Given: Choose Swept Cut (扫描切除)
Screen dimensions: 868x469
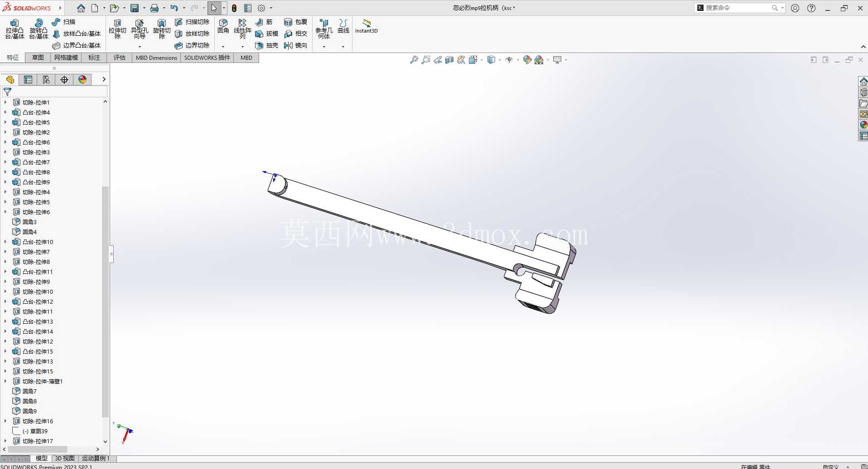Looking at the screenshot, I should click(x=192, y=22).
